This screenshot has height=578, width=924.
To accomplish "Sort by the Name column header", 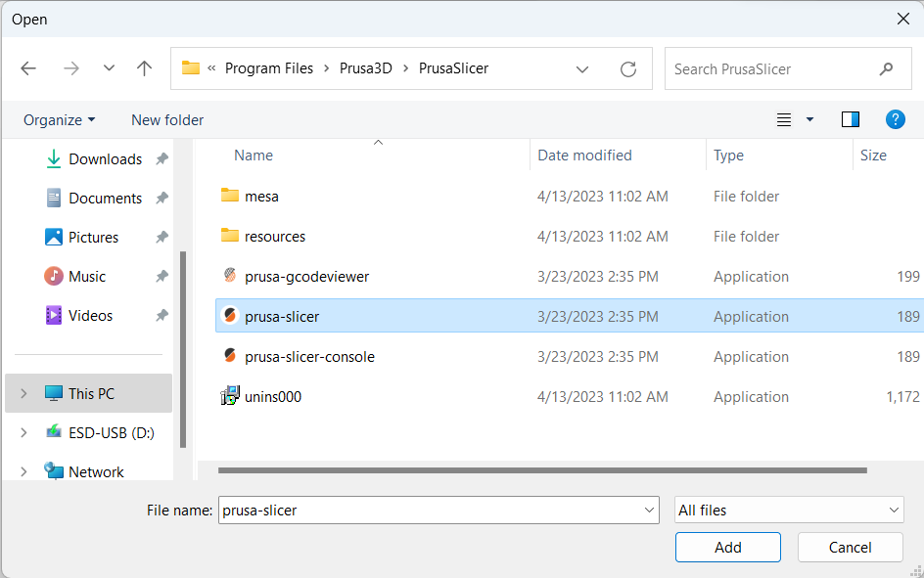I will [x=254, y=156].
